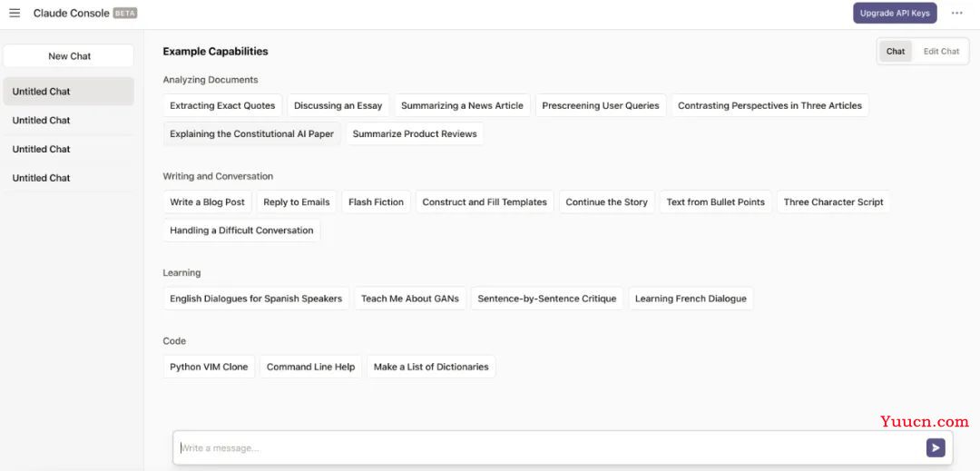The height and width of the screenshot is (471, 980).
Task: Switch to Chat mode toggle
Action: 895,51
